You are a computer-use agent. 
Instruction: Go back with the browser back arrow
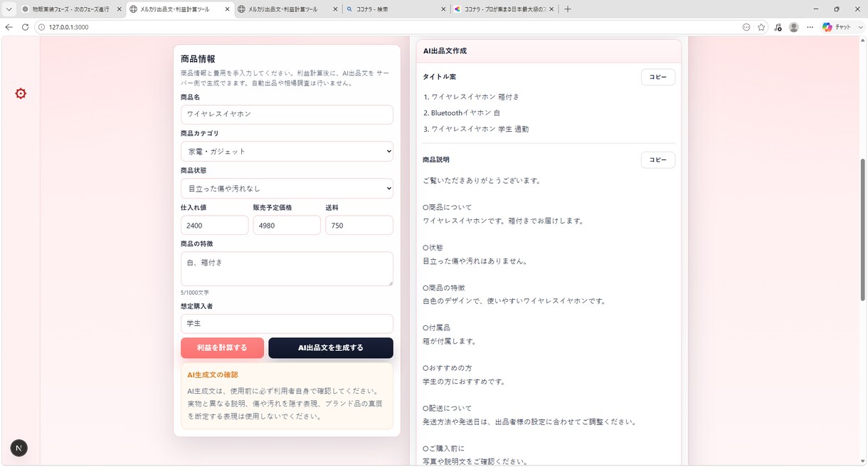pos(9,27)
